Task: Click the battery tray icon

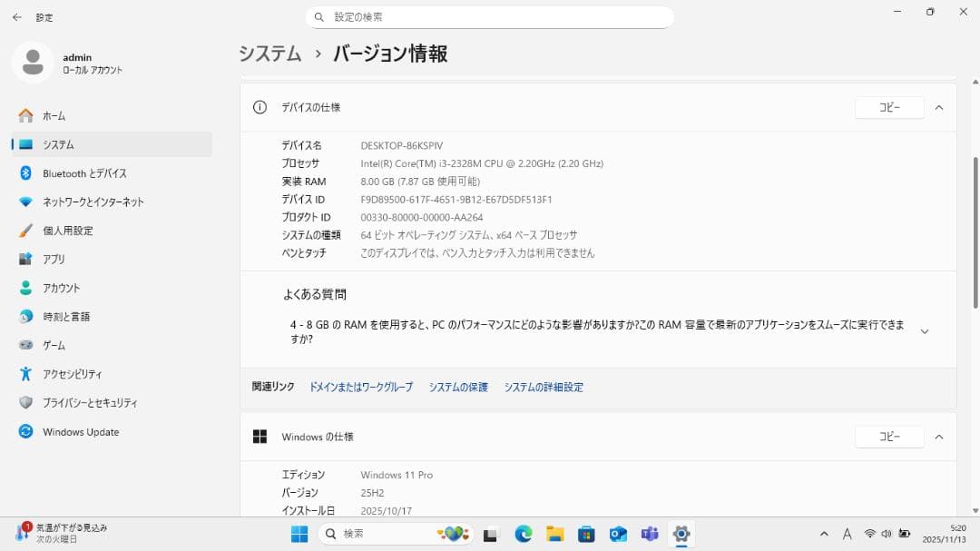Action: pyautogui.click(x=904, y=534)
